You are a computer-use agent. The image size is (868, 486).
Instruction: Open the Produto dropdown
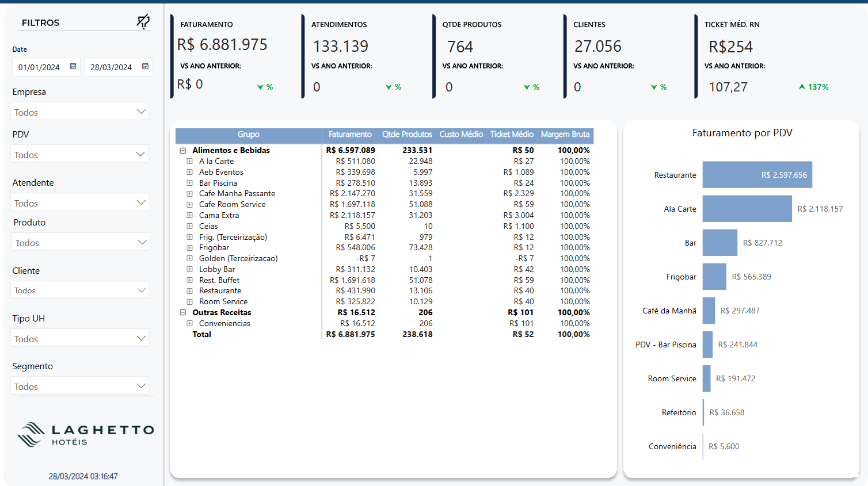coord(81,242)
